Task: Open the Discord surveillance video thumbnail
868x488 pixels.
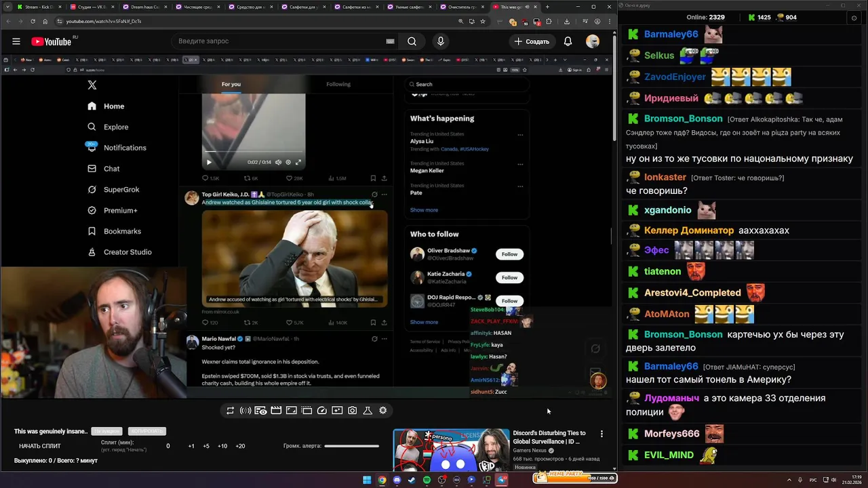Action: pos(451,449)
